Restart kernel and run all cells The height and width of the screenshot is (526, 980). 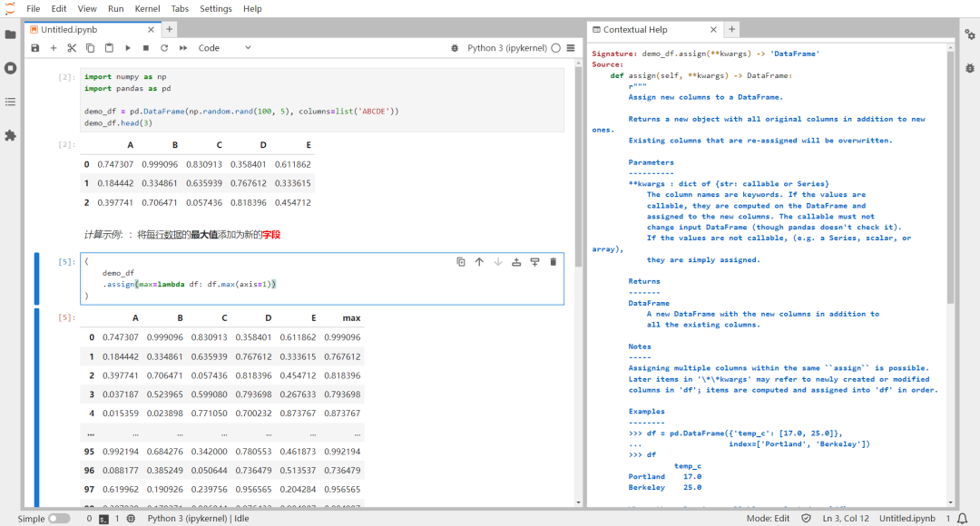[183, 48]
